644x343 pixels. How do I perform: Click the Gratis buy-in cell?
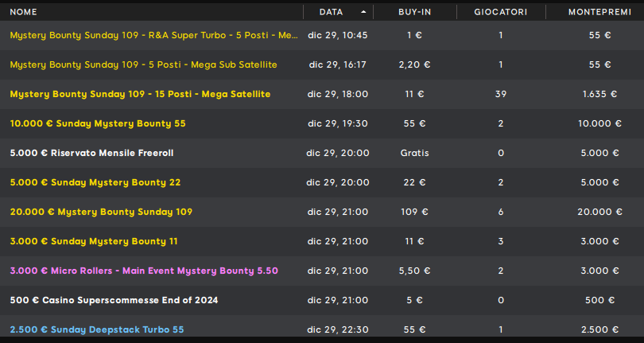[x=413, y=153]
